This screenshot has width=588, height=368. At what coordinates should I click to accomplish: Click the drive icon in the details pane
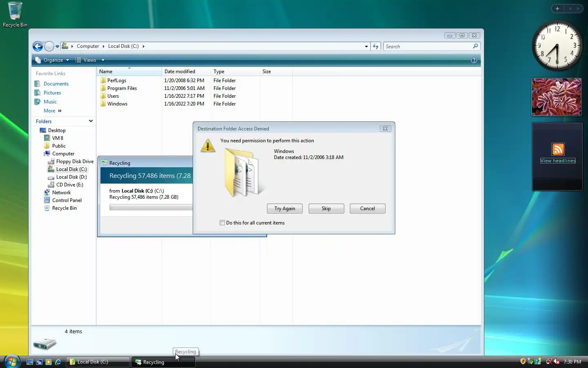(x=45, y=344)
